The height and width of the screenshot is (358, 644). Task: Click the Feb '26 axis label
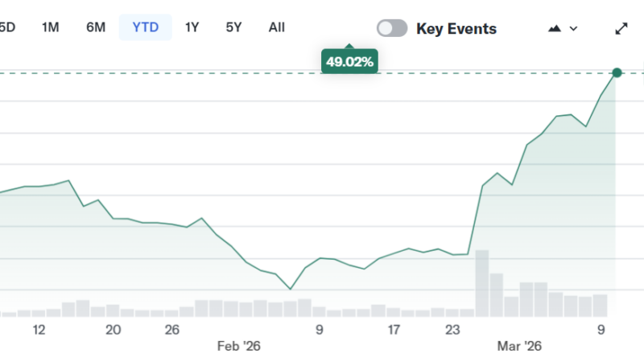point(240,345)
